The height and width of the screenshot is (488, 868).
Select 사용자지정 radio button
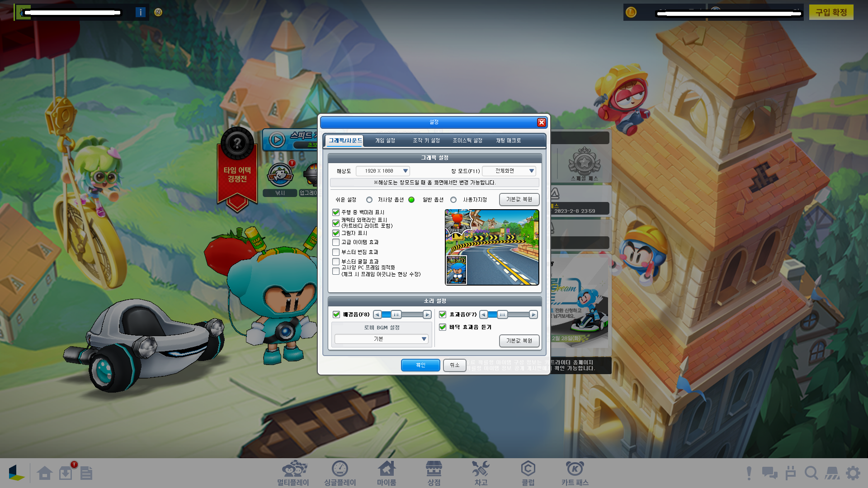(x=453, y=200)
